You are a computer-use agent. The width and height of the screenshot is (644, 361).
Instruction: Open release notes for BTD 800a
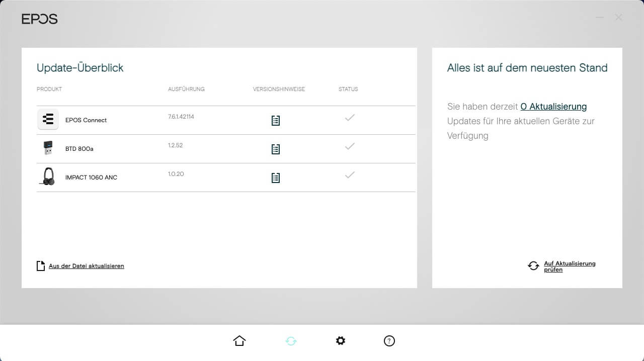tap(275, 149)
